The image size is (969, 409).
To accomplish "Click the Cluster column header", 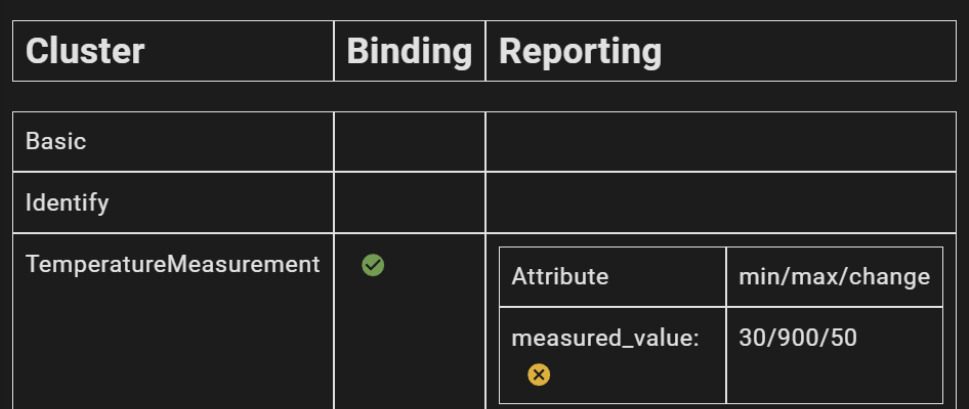I will coord(85,51).
